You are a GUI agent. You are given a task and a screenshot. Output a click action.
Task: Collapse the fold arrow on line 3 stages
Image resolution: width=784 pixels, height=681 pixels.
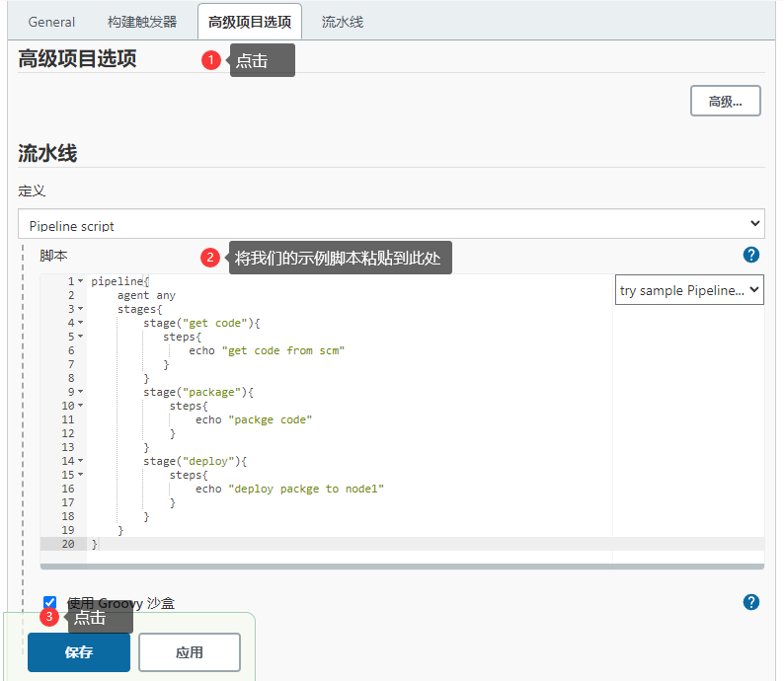click(81, 309)
